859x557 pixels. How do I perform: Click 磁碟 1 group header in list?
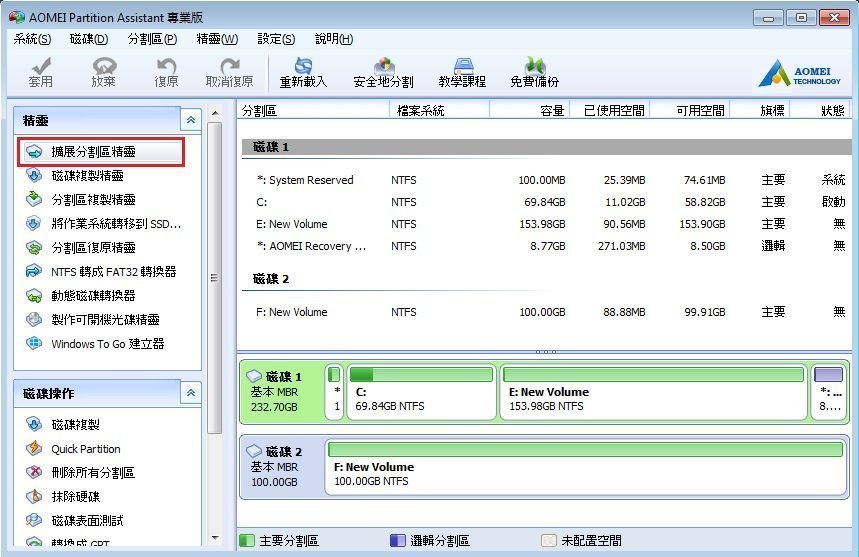click(x=546, y=147)
